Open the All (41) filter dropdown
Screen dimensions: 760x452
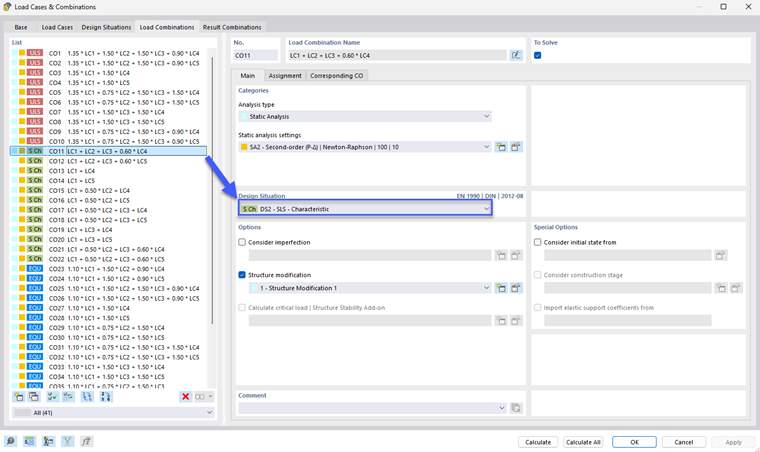[x=113, y=413]
